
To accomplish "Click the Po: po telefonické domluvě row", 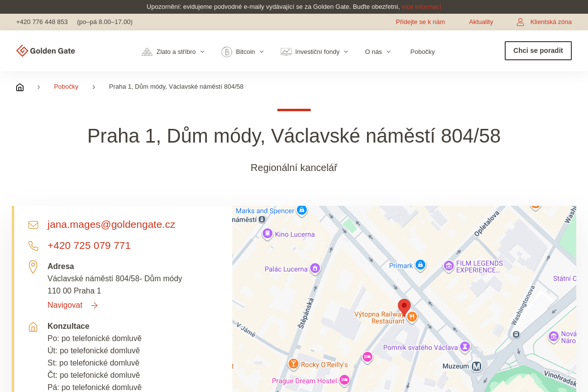I will tap(95, 339).
